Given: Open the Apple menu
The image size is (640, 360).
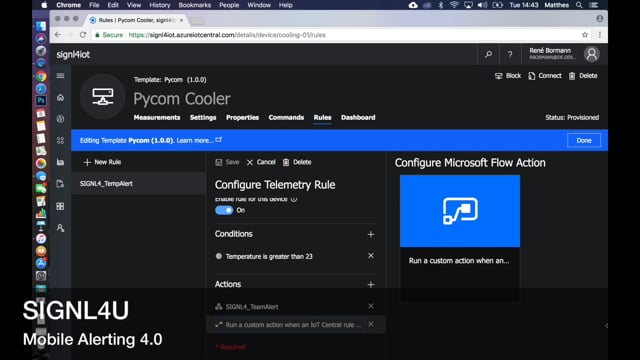Looking at the screenshot, I should tap(44, 5).
